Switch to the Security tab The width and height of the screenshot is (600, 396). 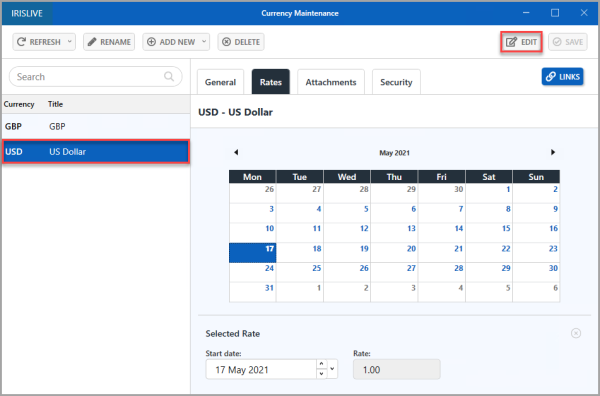tap(396, 82)
